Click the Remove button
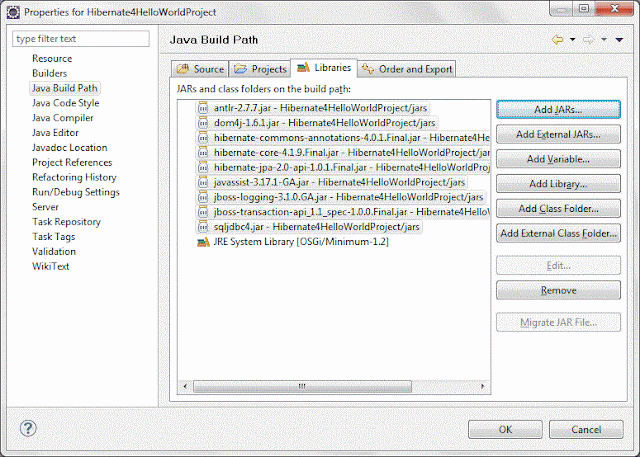 coord(558,290)
